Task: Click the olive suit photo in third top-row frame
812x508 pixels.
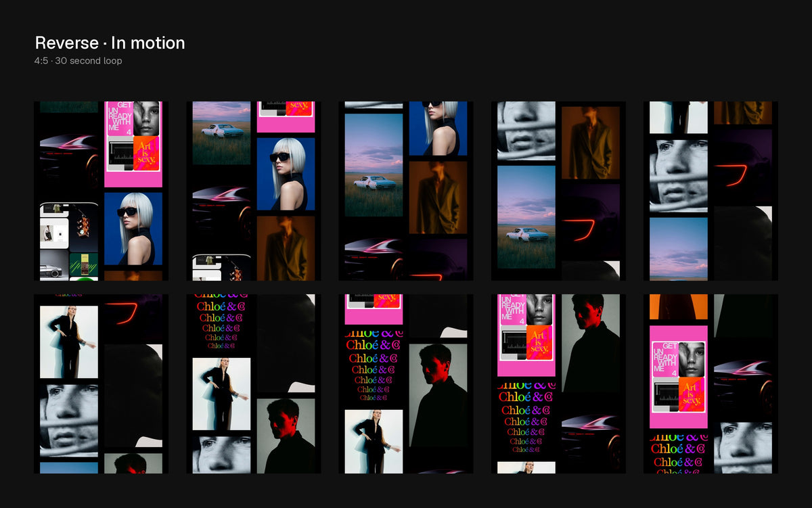Action: pos(438,198)
